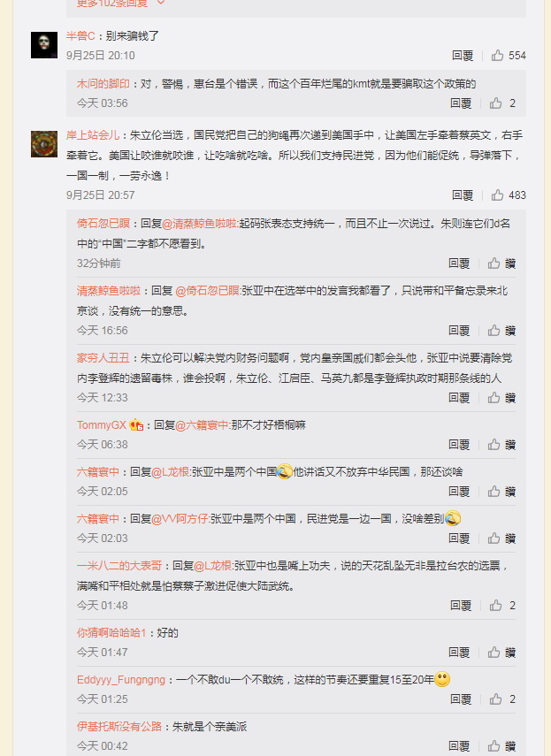The height and width of the screenshot is (756, 551).
Task: Open username link 家穷人丑丑
Action: [103, 358]
